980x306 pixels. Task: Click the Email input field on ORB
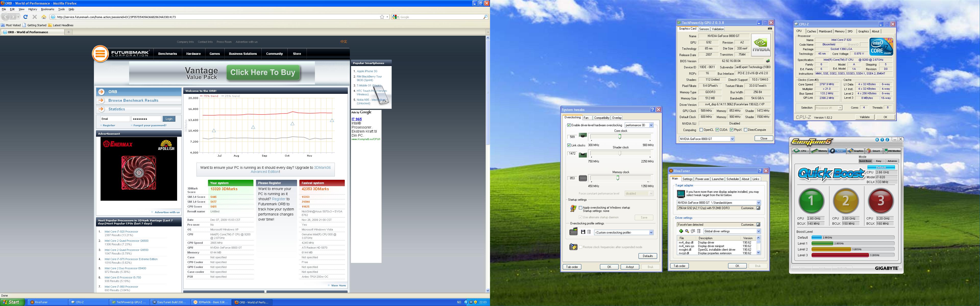[115, 119]
